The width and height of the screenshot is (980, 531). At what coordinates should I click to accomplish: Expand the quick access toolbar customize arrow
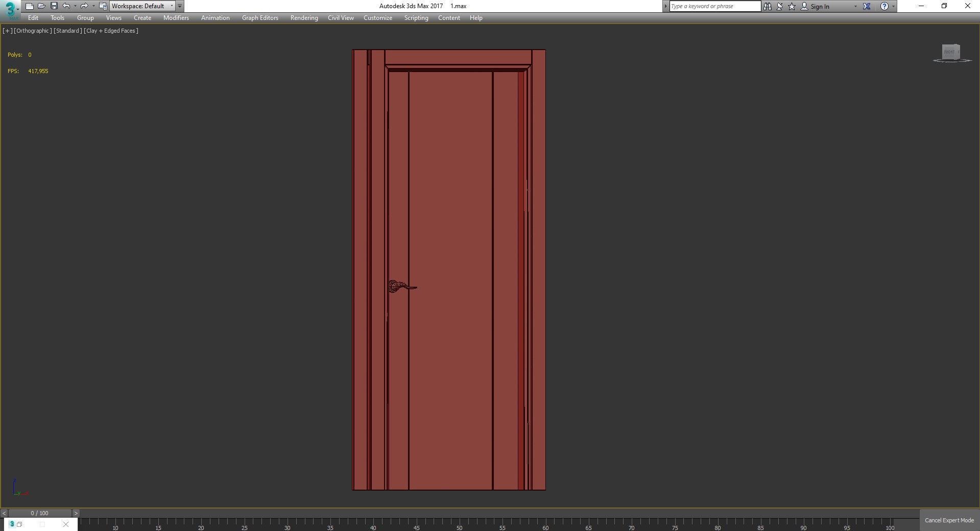(x=180, y=6)
